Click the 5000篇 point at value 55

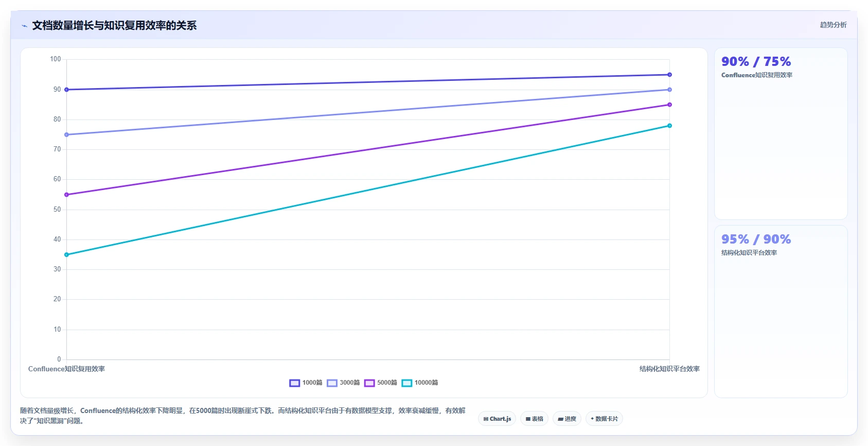pos(66,195)
